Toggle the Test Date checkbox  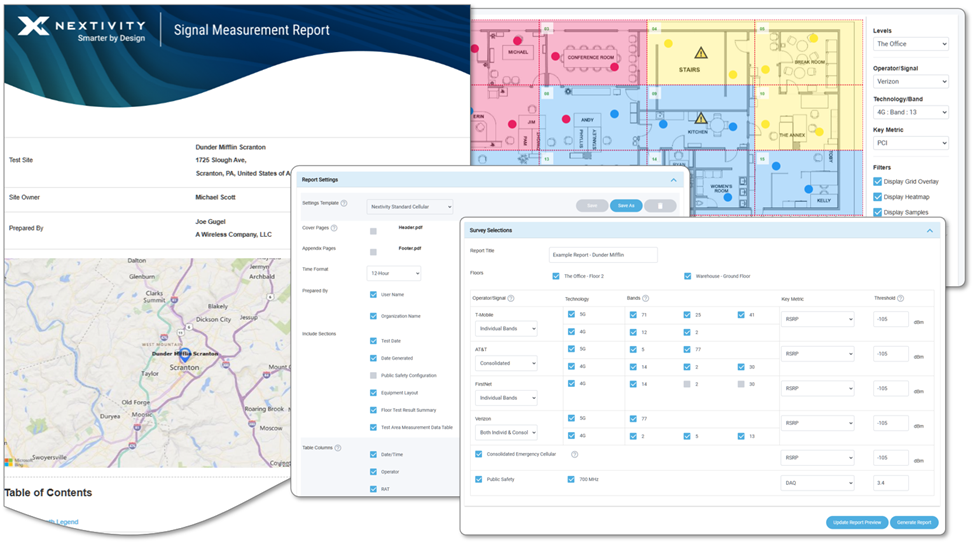click(x=373, y=341)
